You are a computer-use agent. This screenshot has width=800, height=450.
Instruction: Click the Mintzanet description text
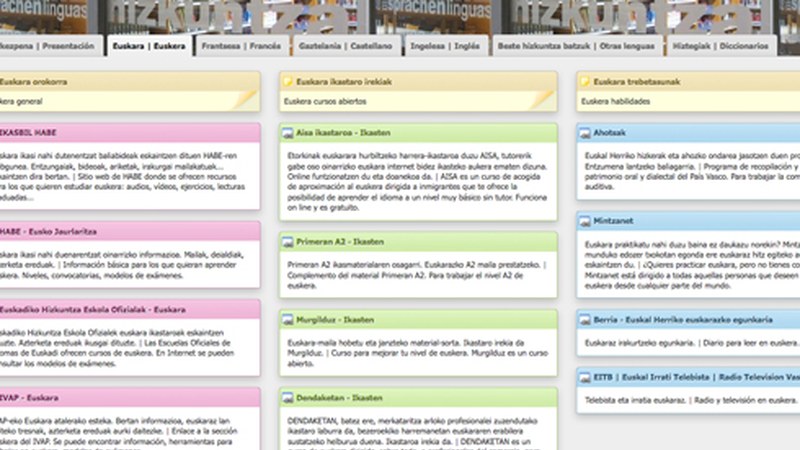click(692, 265)
